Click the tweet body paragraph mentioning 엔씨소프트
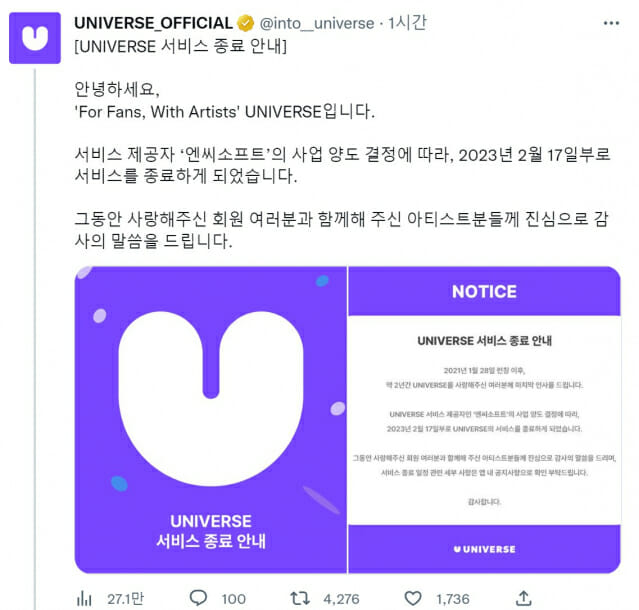The height and width of the screenshot is (610, 639). (x=342, y=165)
